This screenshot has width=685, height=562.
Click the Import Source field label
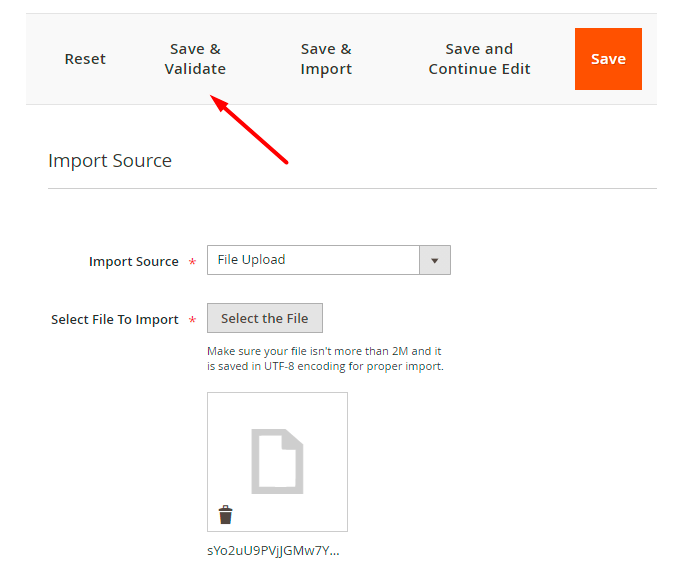133,262
